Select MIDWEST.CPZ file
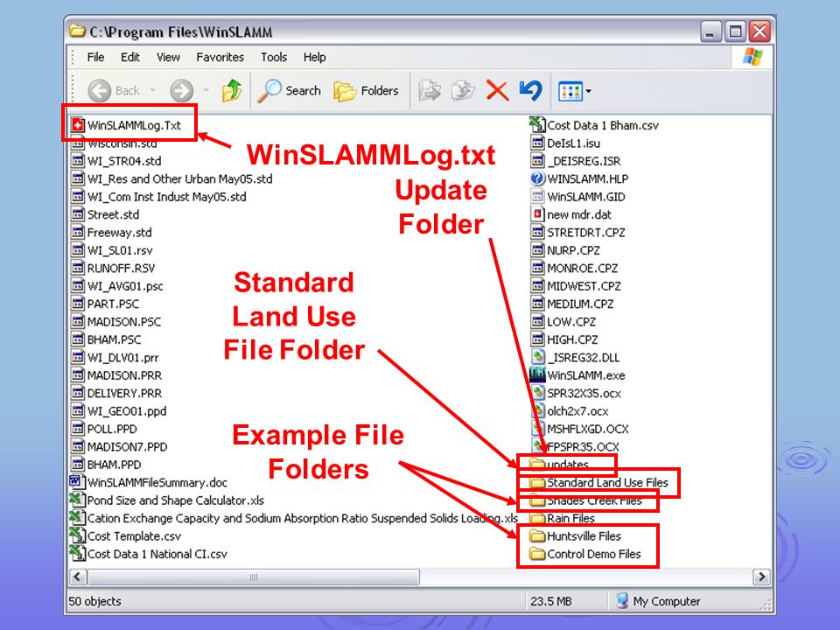Viewport: 840px width, 630px height. [576, 285]
